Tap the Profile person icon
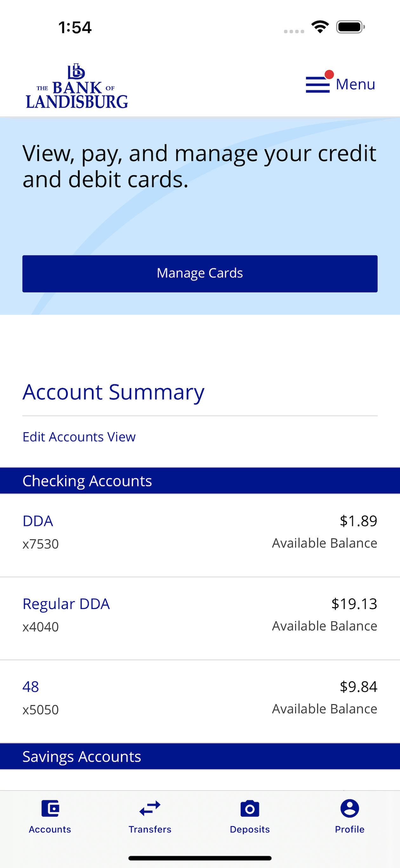400x868 pixels. pyautogui.click(x=350, y=808)
